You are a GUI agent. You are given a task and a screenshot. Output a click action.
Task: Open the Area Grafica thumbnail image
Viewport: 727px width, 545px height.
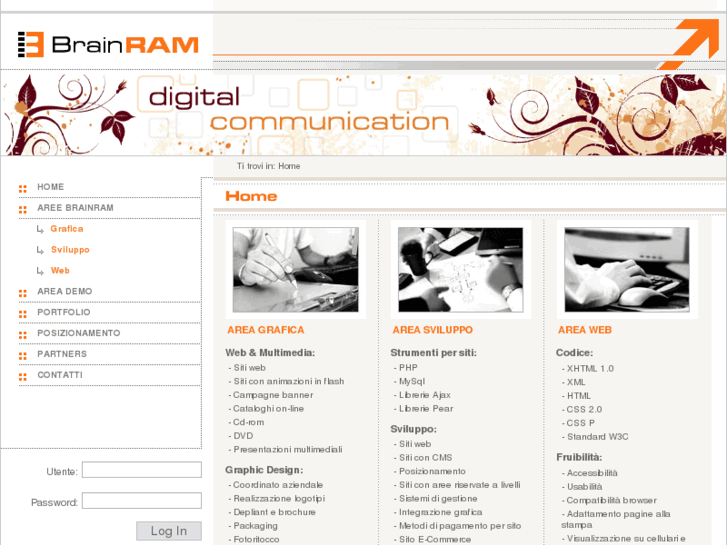tap(296, 269)
